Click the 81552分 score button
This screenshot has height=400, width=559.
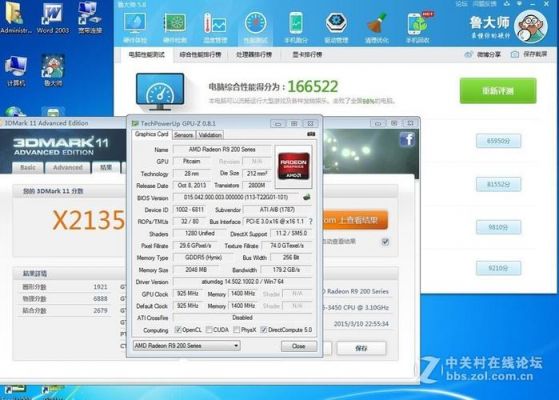click(498, 184)
